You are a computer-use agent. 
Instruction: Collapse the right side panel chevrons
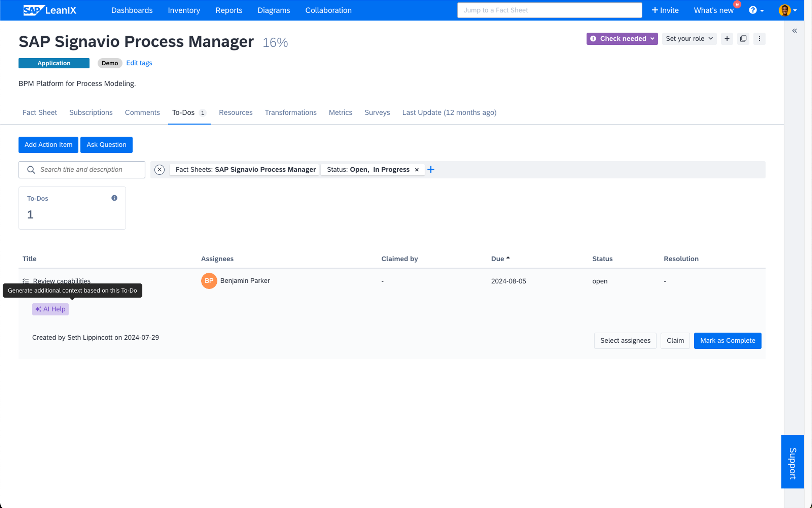coord(794,30)
